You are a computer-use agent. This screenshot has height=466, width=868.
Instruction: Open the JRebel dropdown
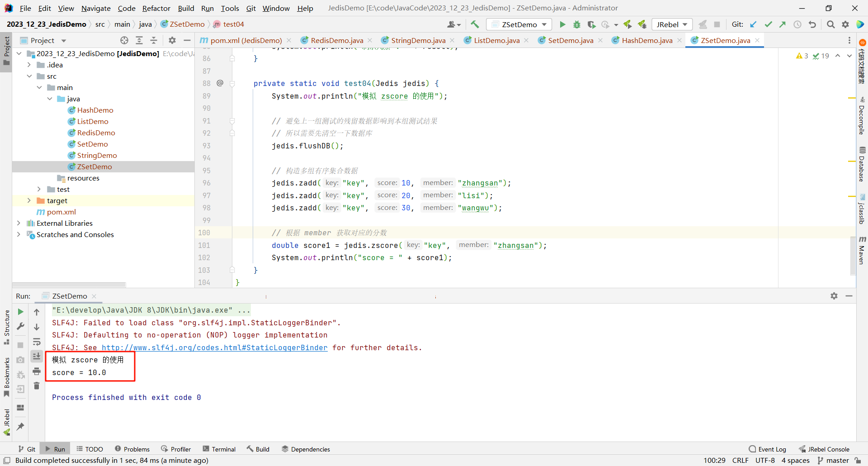pos(672,24)
